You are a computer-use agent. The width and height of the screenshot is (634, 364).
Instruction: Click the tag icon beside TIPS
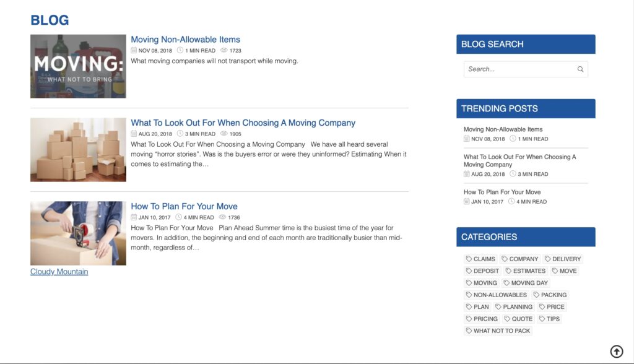click(x=542, y=319)
